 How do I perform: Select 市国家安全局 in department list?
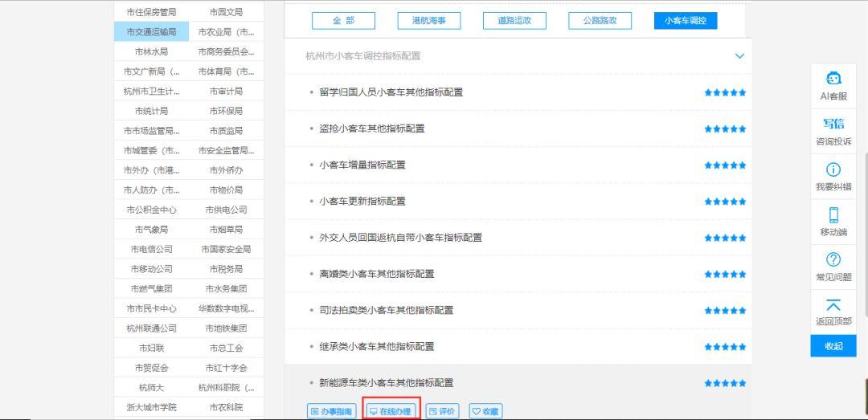226,250
